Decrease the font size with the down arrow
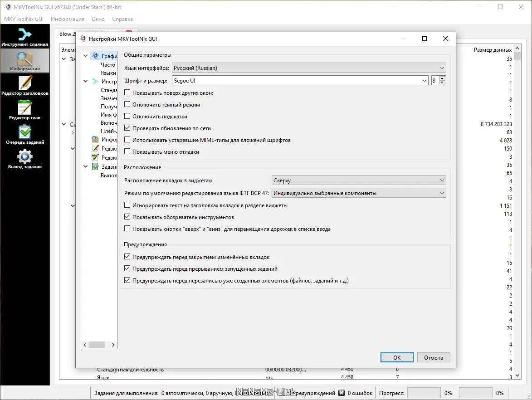532x400 pixels. coord(442,83)
